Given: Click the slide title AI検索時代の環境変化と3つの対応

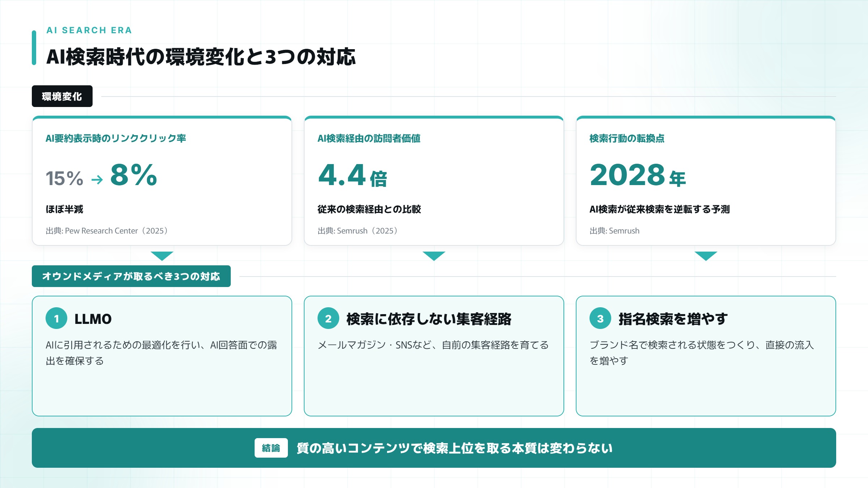Looking at the screenshot, I should tap(201, 57).
